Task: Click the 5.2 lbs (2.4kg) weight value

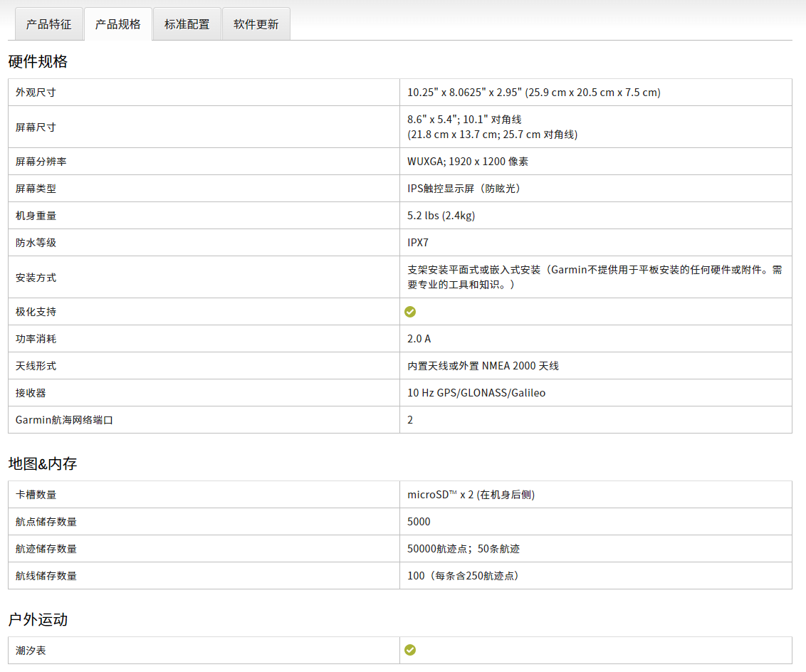Action: pos(441,216)
